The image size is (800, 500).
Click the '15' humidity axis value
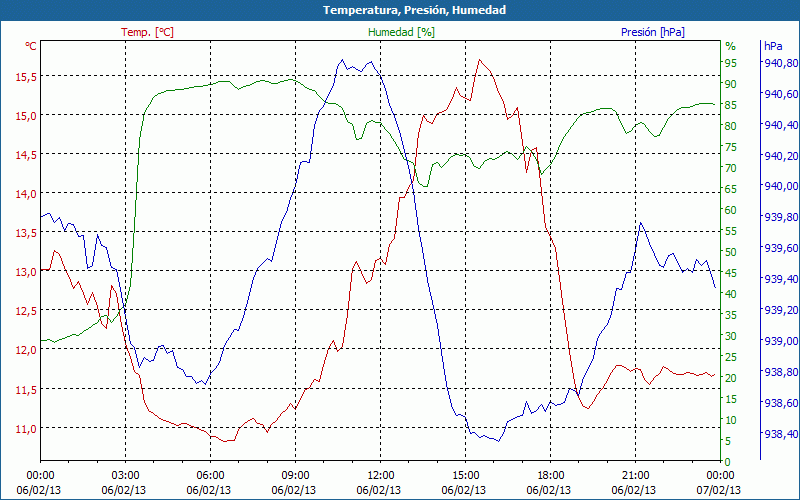731,399
